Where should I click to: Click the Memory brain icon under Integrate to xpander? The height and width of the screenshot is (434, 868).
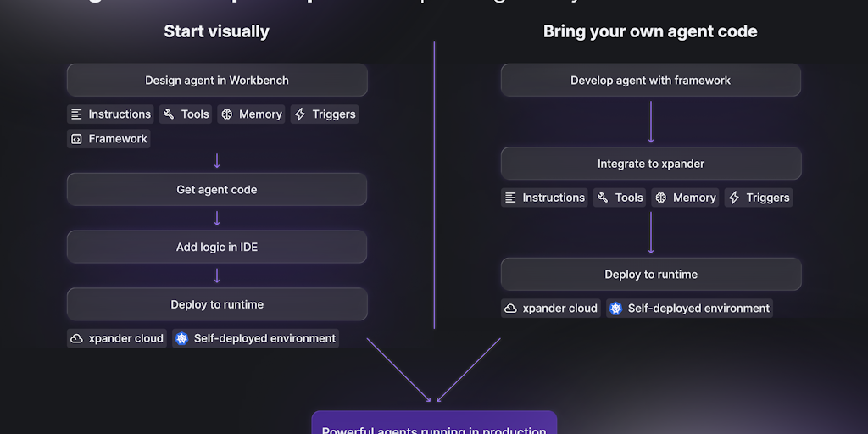(660, 198)
